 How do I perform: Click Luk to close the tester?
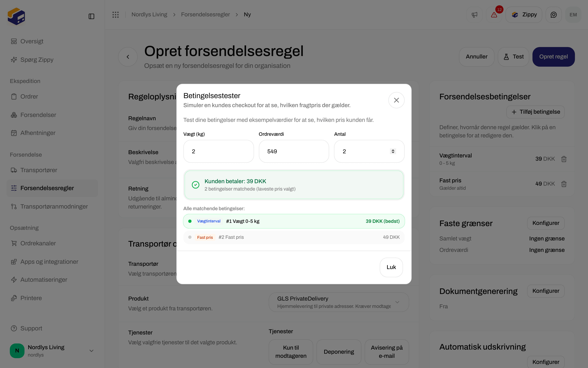click(x=391, y=267)
